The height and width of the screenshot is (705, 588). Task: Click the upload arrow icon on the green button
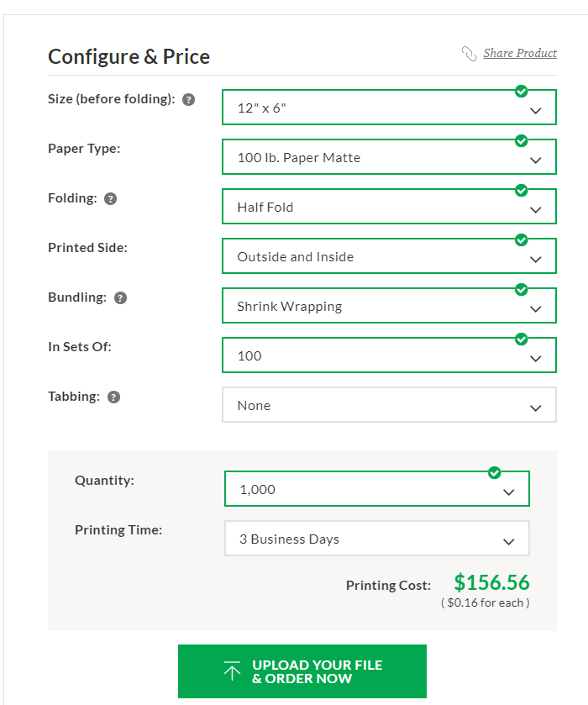pyautogui.click(x=233, y=671)
